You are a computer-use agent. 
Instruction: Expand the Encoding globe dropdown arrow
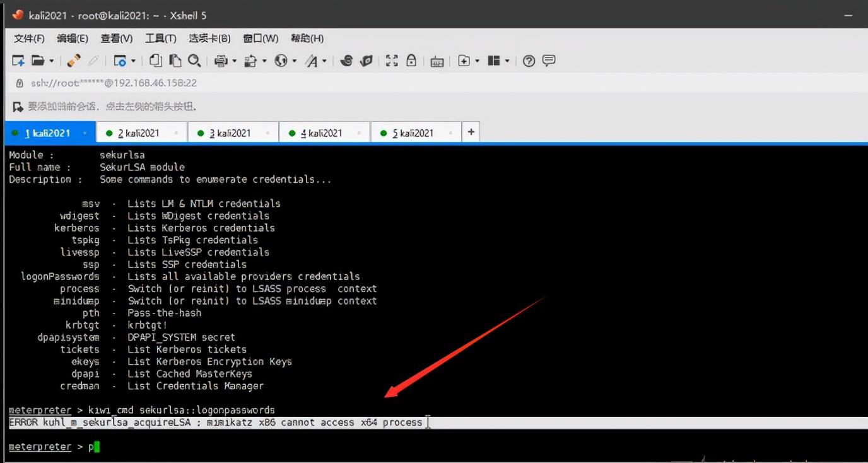pyautogui.click(x=295, y=61)
